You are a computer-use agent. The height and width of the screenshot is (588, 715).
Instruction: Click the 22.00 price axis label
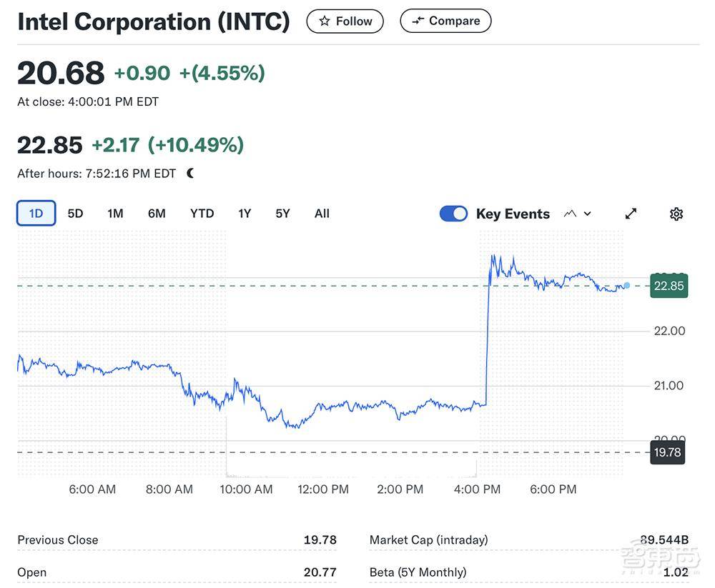(669, 331)
